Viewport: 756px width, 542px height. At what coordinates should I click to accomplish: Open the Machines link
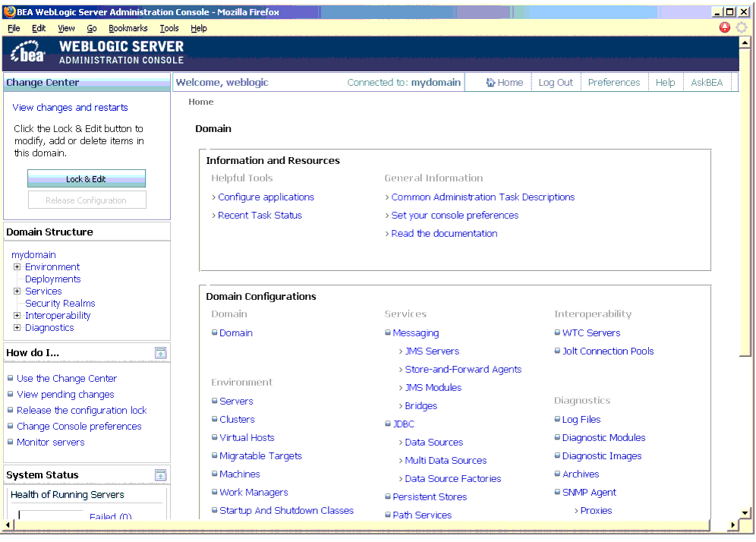pyautogui.click(x=240, y=474)
